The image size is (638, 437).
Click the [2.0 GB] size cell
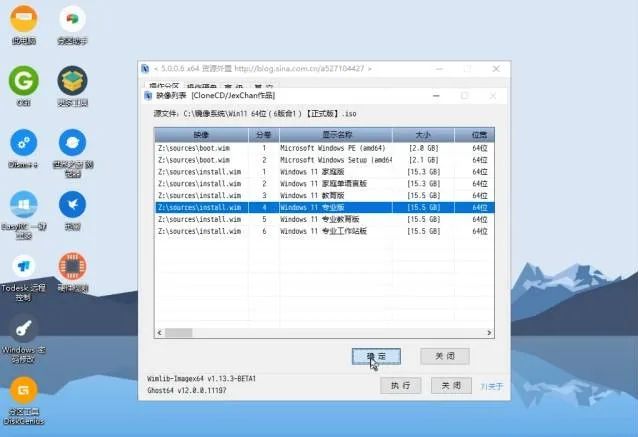click(x=424, y=148)
